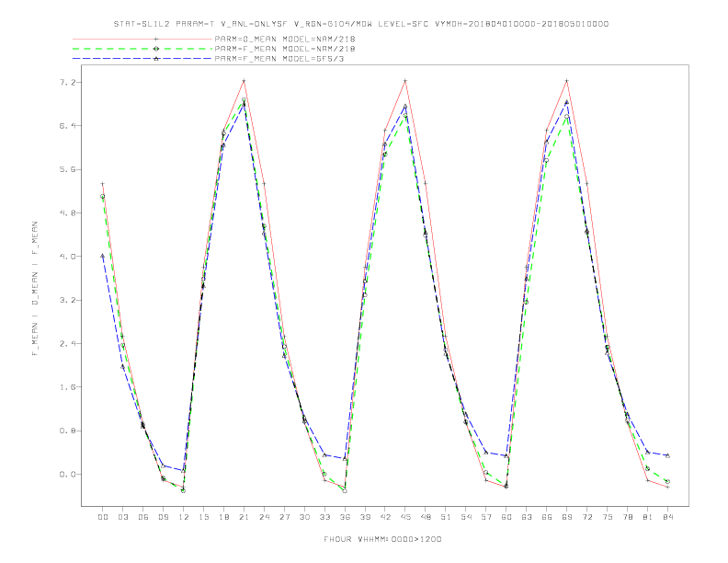Click green circle data point at hour 00
Viewport: 728px width, 563px height.
click(x=103, y=197)
